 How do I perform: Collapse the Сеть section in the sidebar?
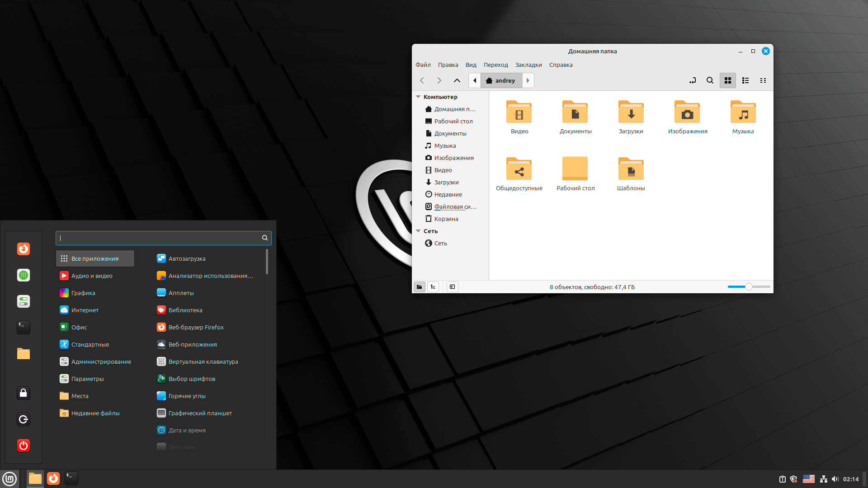point(418,231)
